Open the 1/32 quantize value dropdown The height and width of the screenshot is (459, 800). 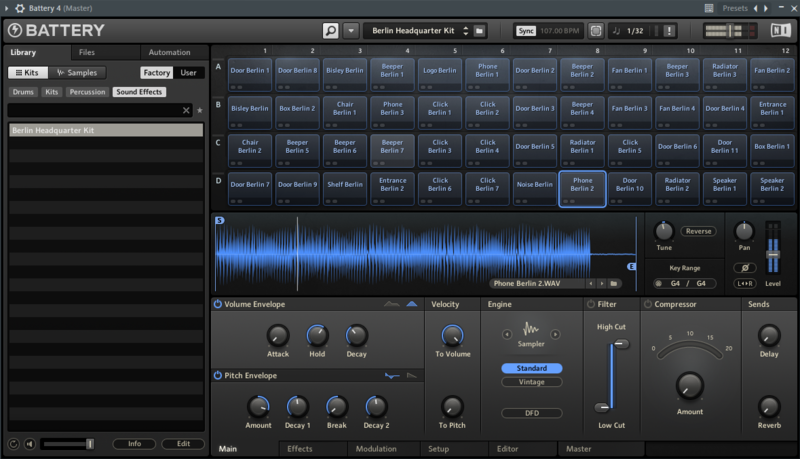tap(635, 31)
